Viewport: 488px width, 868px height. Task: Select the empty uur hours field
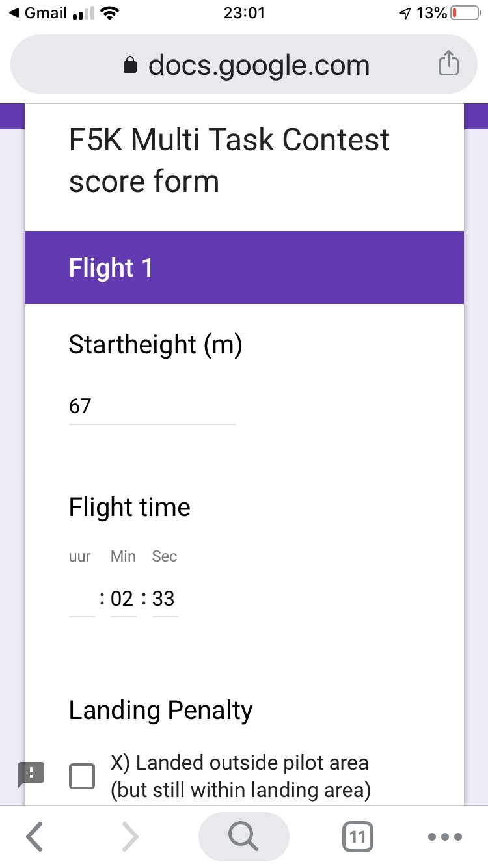click(82, 599)
